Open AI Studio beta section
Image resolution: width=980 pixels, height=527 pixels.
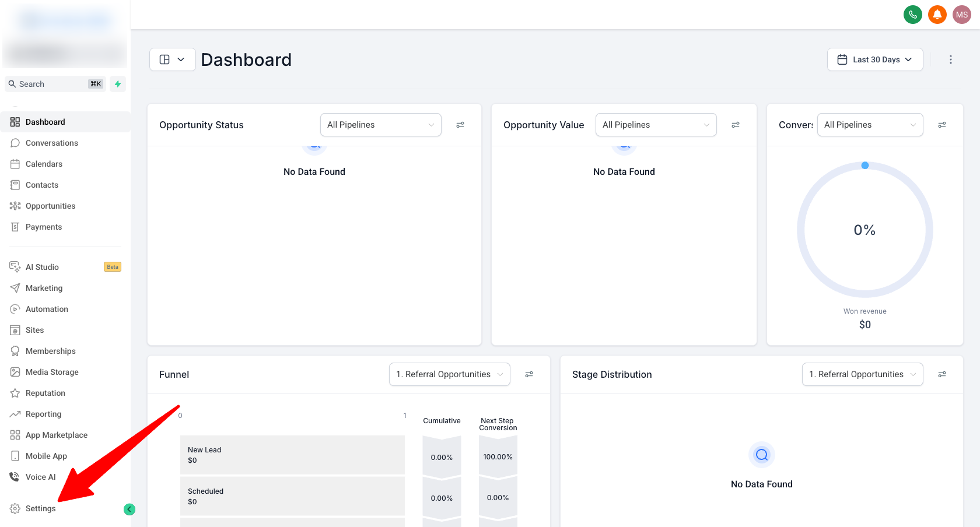42,267
